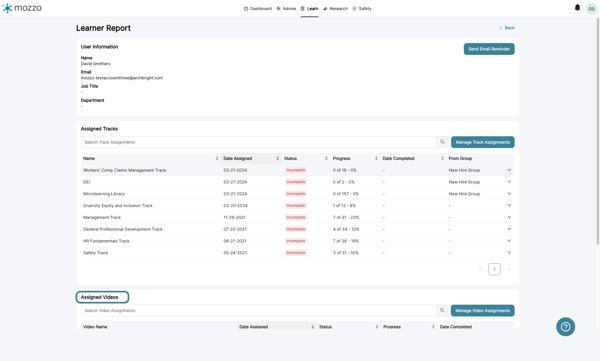The height and width of the screenshot is (361, 600).
Task: Click Send Email Reminder button
Action: (489, 49)
